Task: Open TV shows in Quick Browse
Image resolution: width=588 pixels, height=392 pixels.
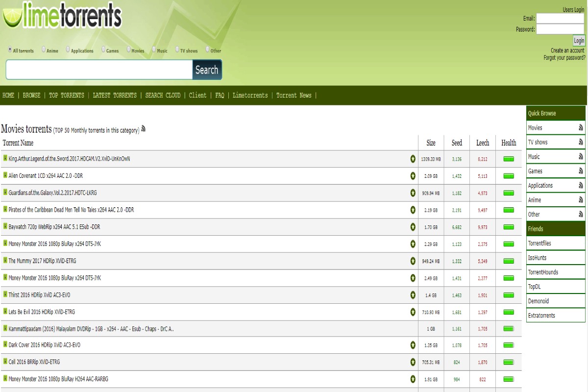Action: [x=538, y=142]
